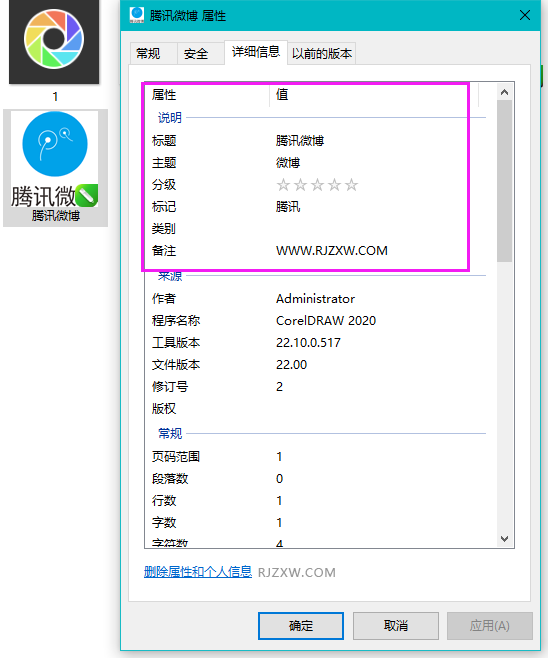
Task: Edit the 备注 value WWW.RJZXW.COM
Action: point(332,251)
